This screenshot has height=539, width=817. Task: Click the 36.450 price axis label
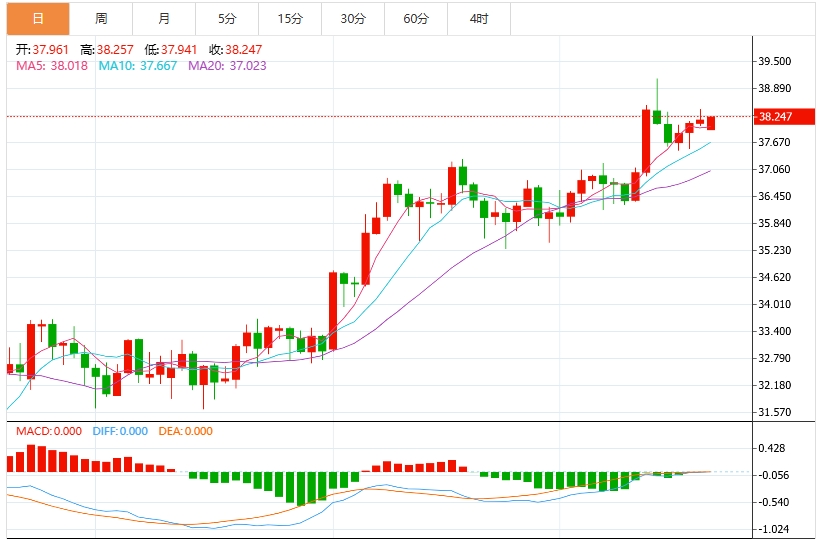pyautogui.click(x=775, y=197)
